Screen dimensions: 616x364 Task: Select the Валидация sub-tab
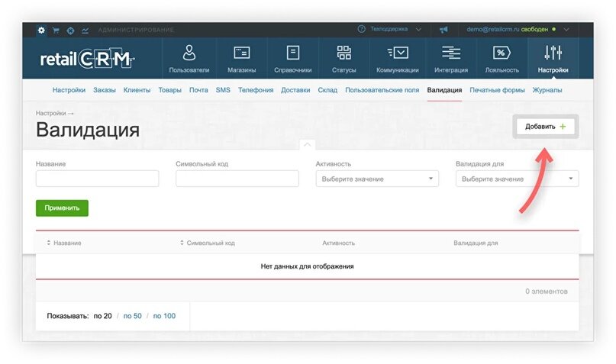[444, 90]
